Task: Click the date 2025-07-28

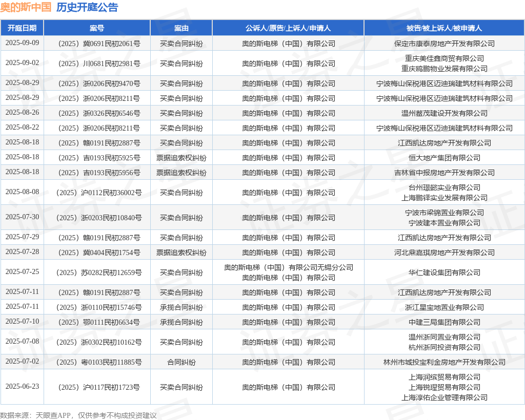Action: (x=22, y=252)
